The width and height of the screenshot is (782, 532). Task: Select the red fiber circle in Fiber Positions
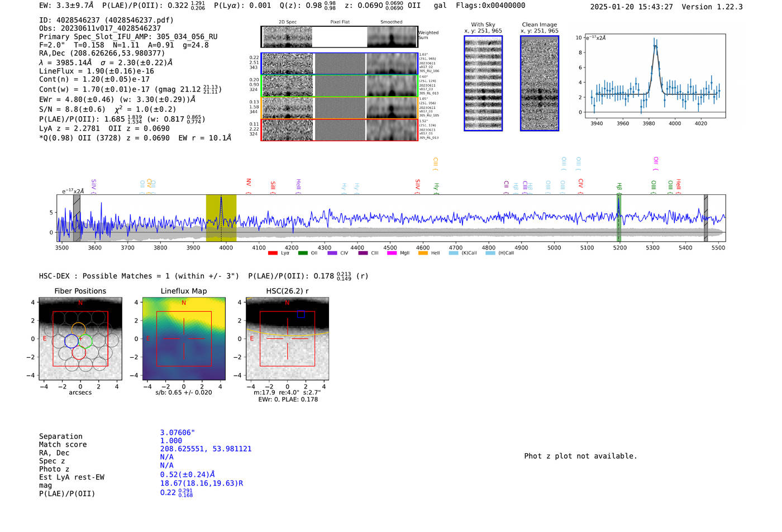79,352
